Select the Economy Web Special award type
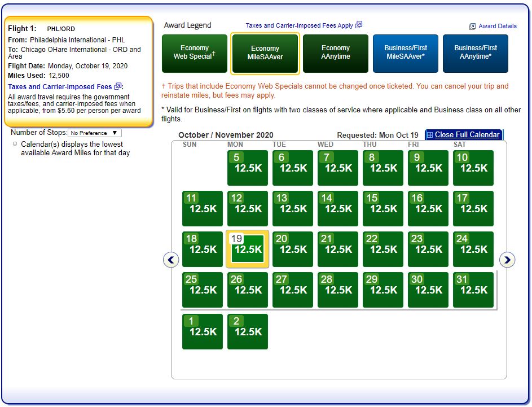532x407 pixels. (195, 53)
